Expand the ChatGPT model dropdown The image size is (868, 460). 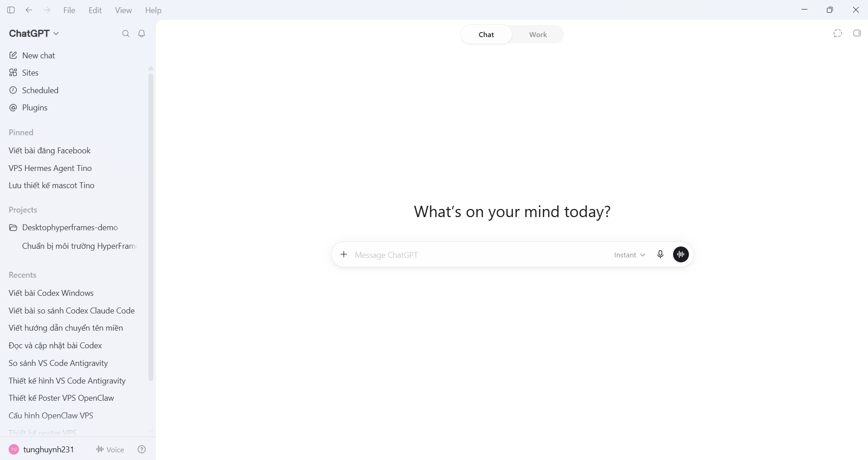[x=34, y=33]
